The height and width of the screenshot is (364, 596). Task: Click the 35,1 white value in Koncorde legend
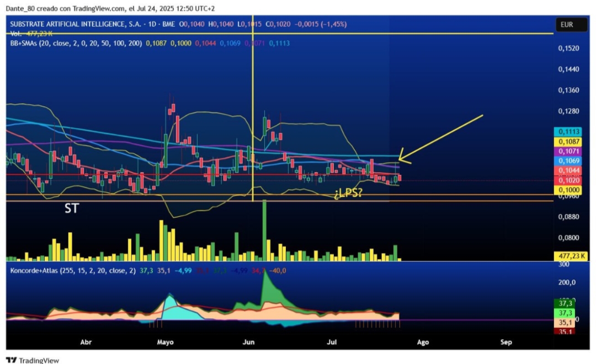[x=164, y=271]
